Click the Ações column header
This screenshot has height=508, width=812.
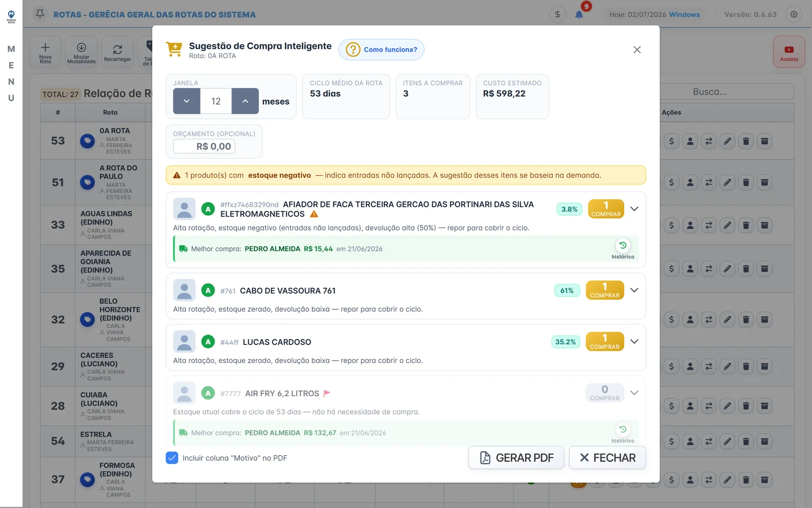tap(671, 112)
